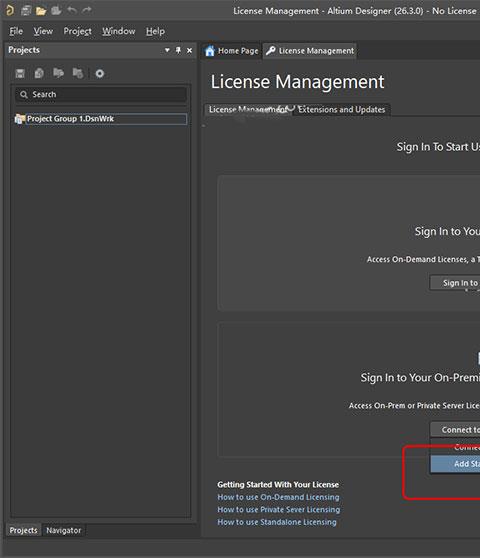Image resolution: width=480 pixels, height=558 pixels.
Task: Open the Project menu
Action: coord(77,31)
